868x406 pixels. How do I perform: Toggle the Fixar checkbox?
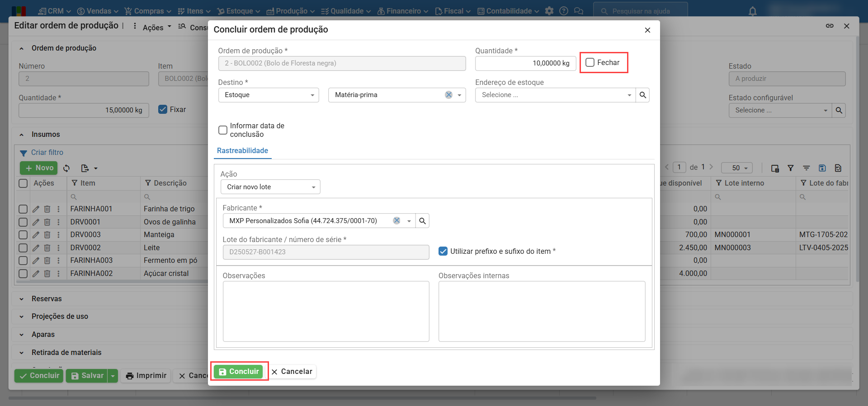click(163, 109)
